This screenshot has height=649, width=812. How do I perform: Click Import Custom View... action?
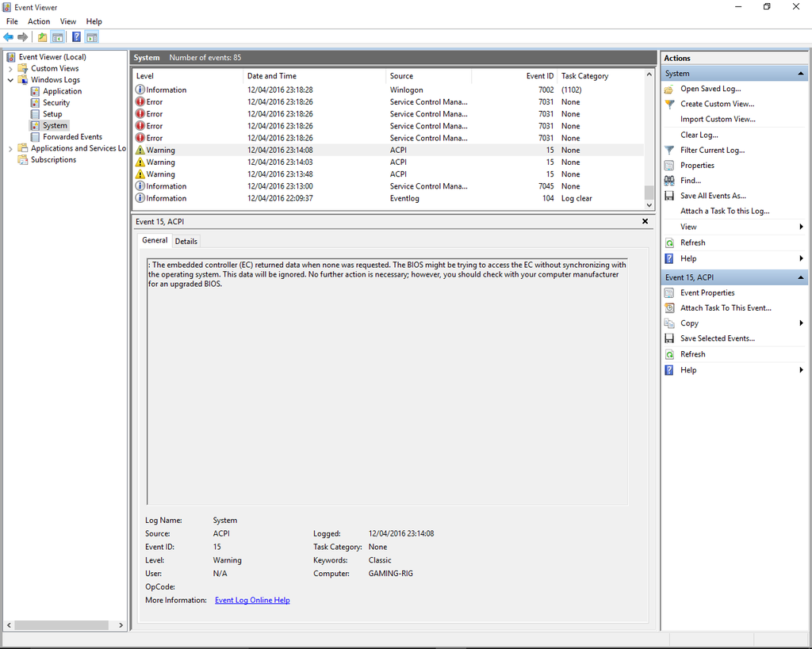(717, 119)
